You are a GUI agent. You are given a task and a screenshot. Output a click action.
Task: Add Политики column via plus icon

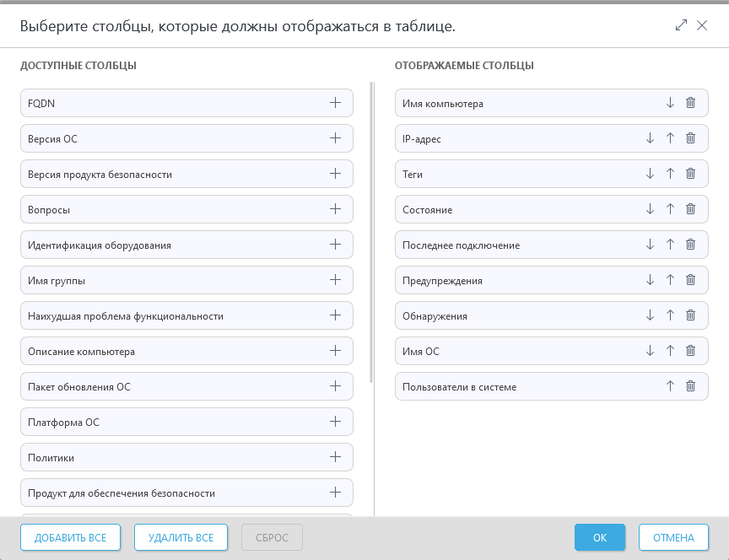point(335,457)
